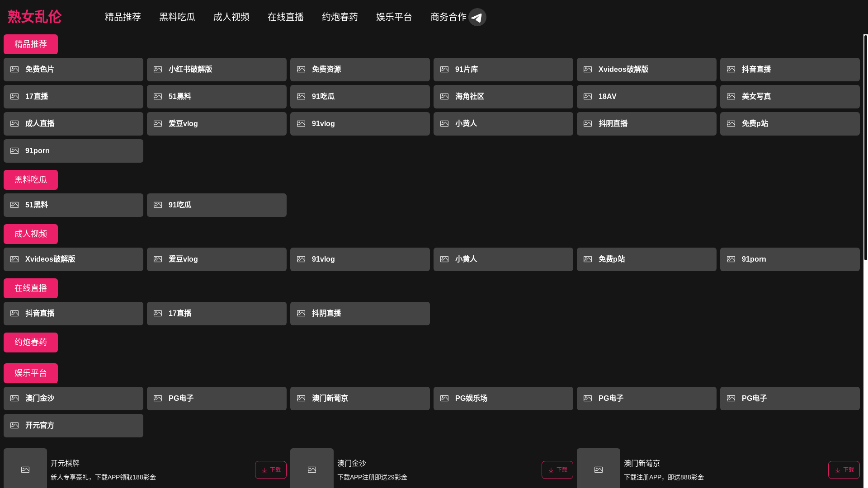
Task: Open 17直播 under 在线直播 section
Action: (x=217, y=314)
